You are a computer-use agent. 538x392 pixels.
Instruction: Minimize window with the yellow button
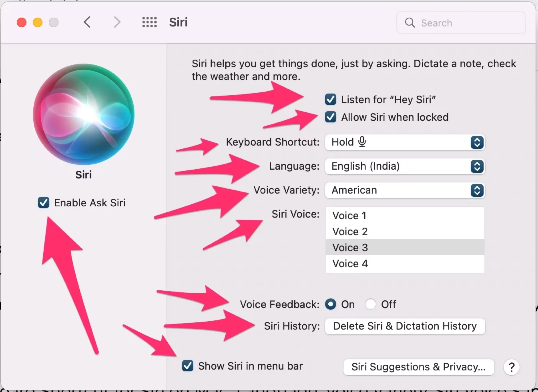[38, 22]
